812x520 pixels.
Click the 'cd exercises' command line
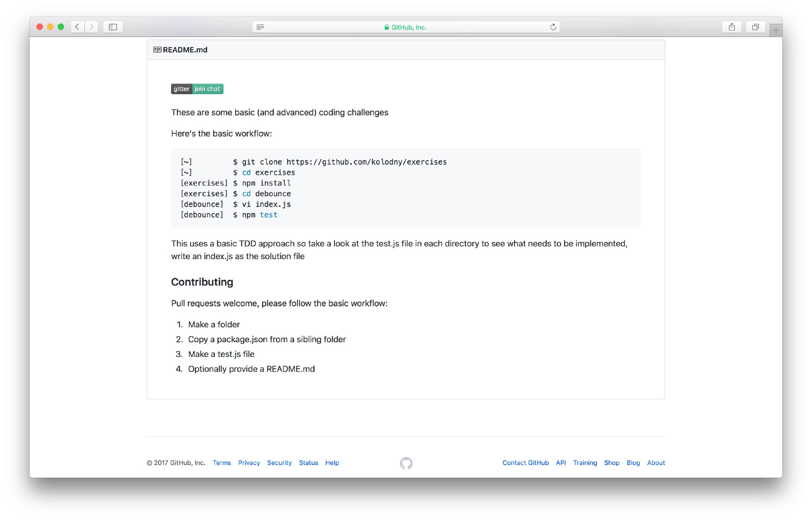pos(238,172)
